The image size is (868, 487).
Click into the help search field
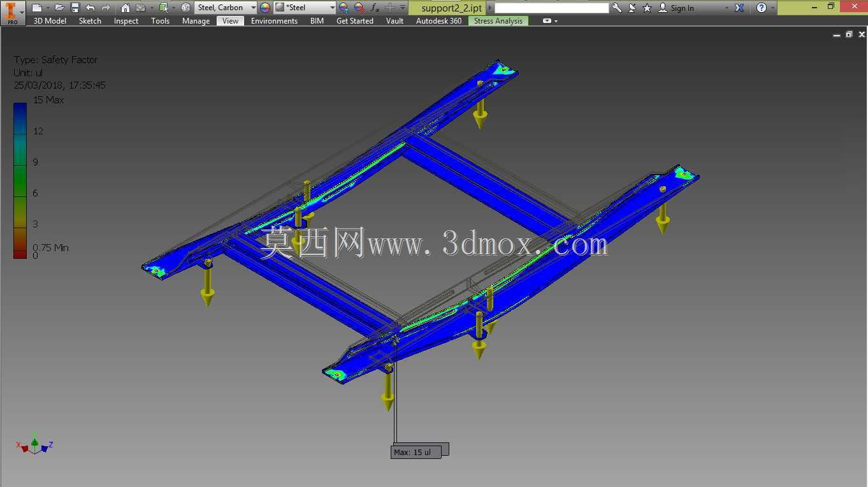(551, 8)
